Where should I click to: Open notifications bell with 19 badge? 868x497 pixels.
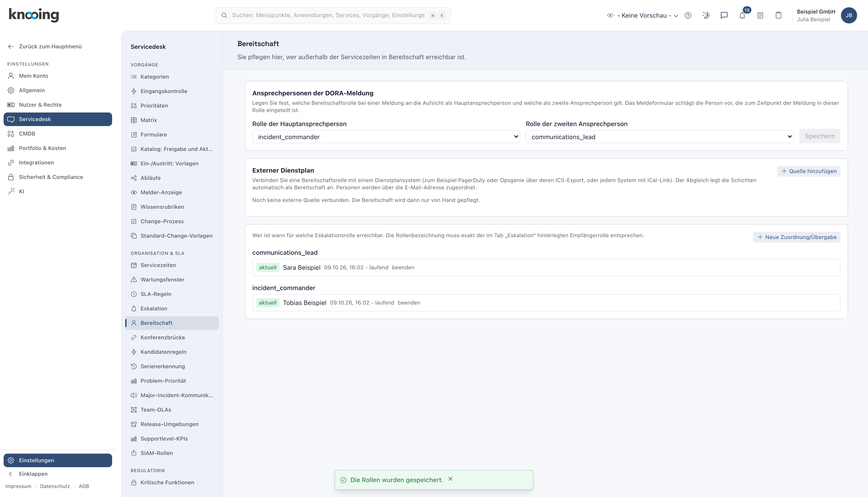pyautogui.click(x=742, y=15)
